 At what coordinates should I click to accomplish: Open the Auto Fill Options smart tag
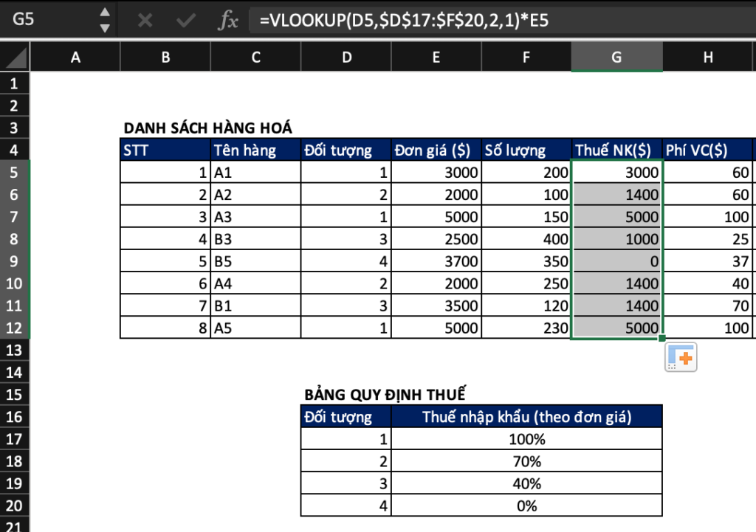(x=680, y=356)
